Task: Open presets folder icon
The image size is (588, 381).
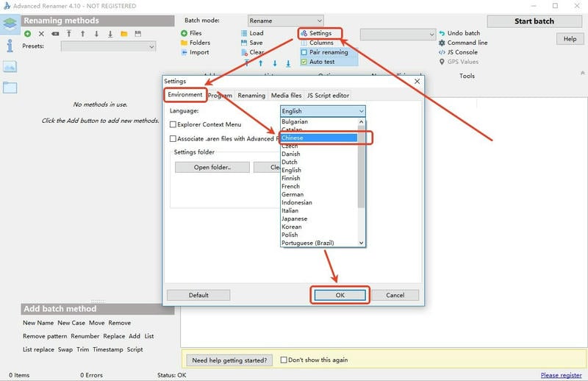Action: pyautogui.click(x=124, y=34)
